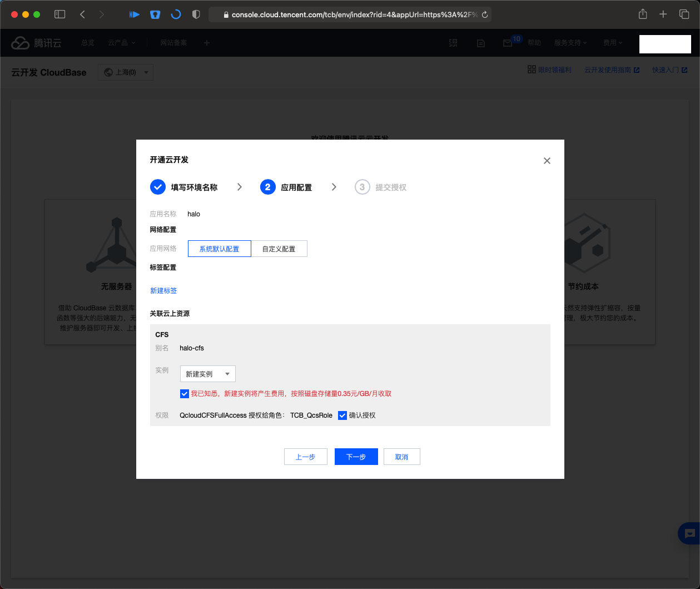Open the messages mail icon with badge
This screenshot has width=700, height=589.
tap(508, 43)
